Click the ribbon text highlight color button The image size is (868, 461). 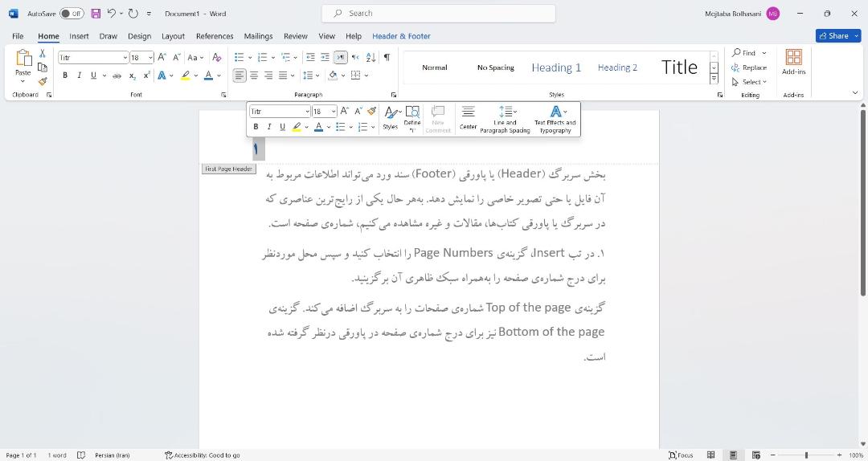pyautogui.click(x=185, y=75)
